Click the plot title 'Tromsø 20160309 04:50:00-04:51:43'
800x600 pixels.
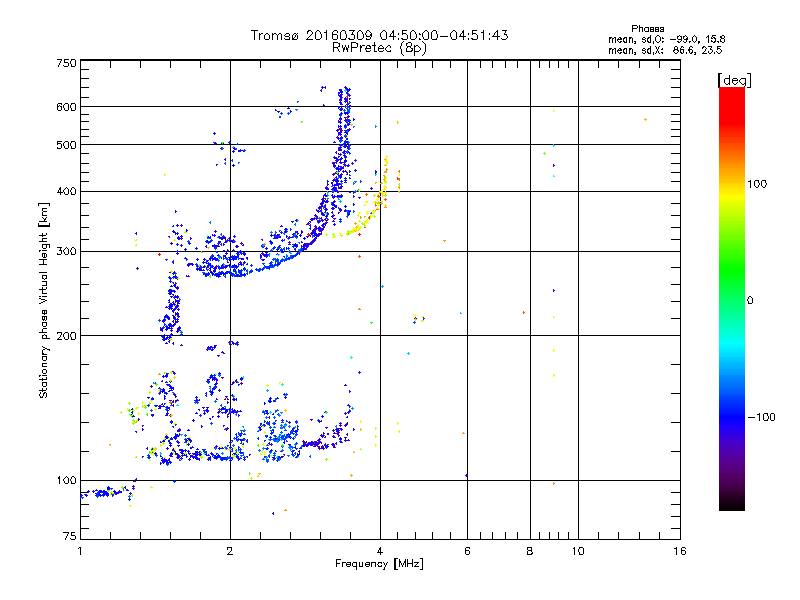point(379,35)
